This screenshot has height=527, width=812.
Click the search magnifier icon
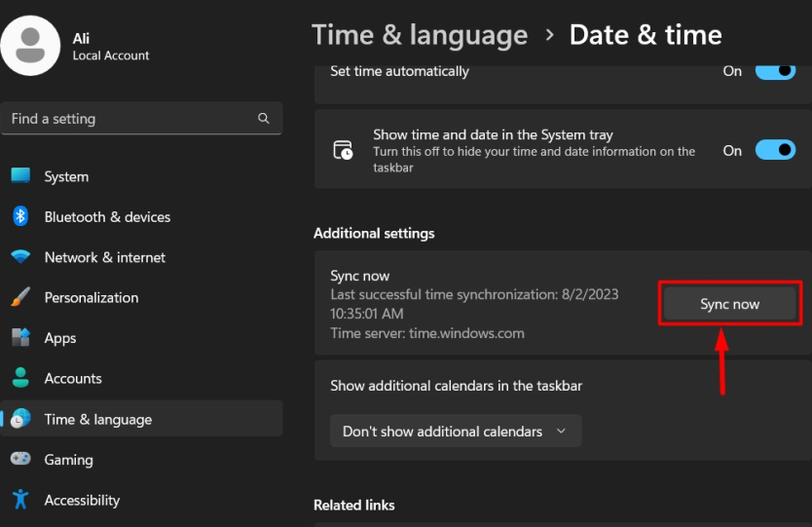tap(264, 119)
